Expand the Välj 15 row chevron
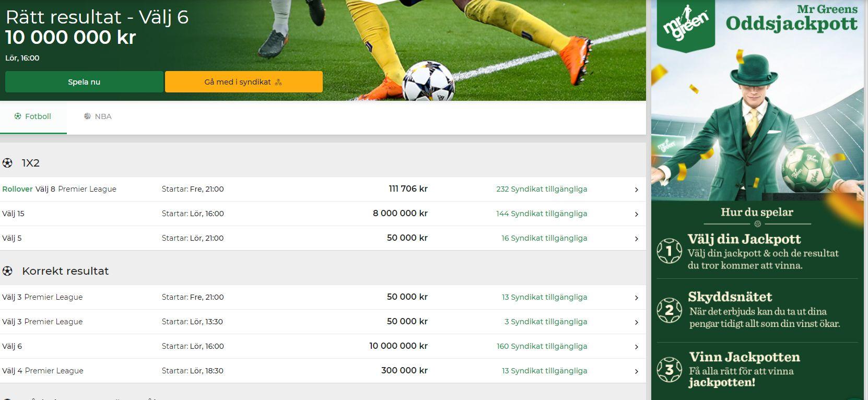This screenshot has width=868, height=400. [x=636, y=214]
